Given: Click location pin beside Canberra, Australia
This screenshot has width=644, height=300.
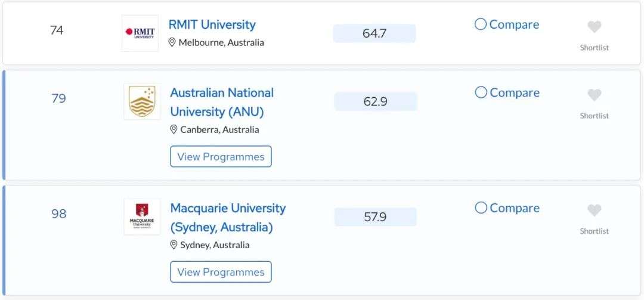Looking at the screenshot, I should click(174, 129).
